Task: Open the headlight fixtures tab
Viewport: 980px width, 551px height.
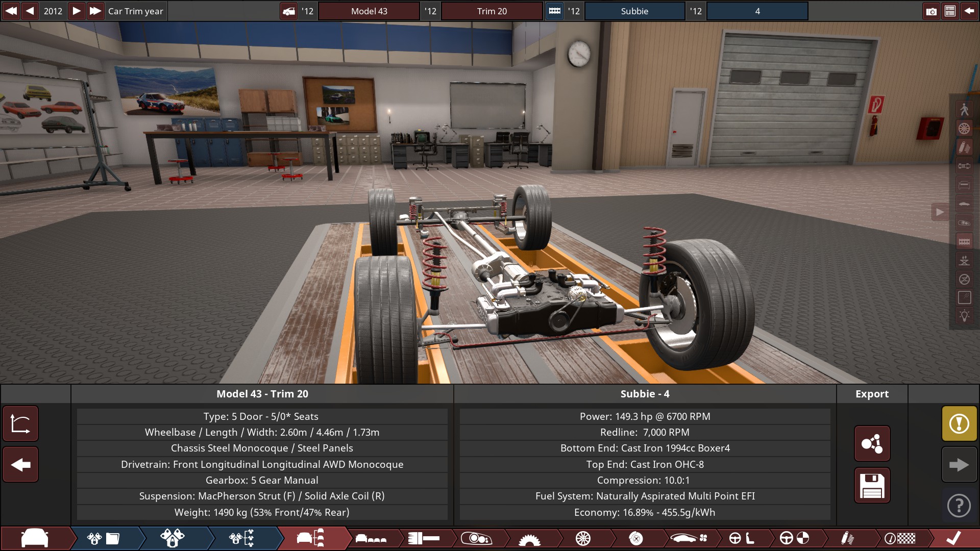Action: [477, 538]
